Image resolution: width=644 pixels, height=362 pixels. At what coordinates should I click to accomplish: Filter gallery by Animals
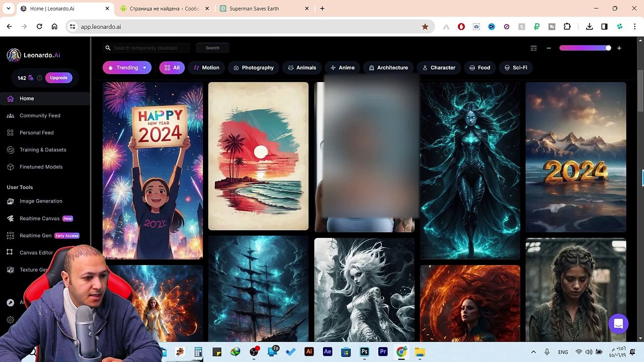coord(302,68)
